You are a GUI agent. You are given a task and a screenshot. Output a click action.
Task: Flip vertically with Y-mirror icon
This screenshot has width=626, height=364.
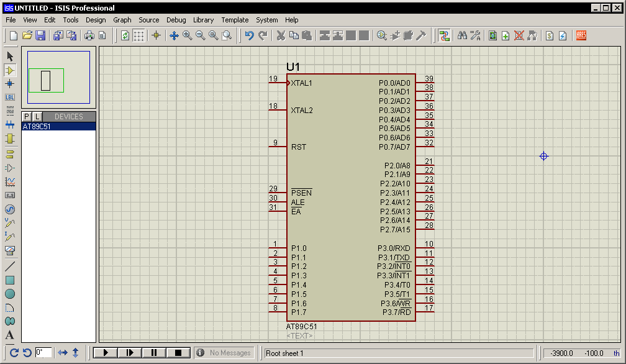tap(76, 353)
